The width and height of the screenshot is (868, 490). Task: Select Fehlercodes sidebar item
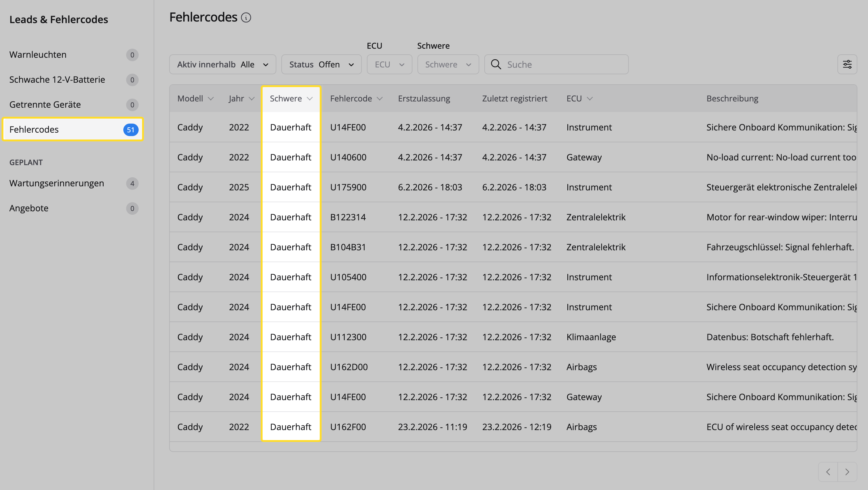point(73,129)
